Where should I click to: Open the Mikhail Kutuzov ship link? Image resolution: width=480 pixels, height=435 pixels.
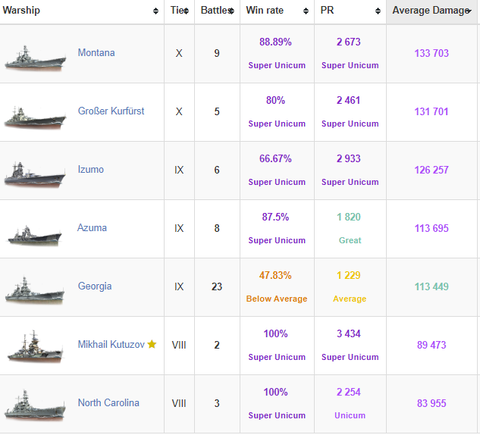(111, 344)
